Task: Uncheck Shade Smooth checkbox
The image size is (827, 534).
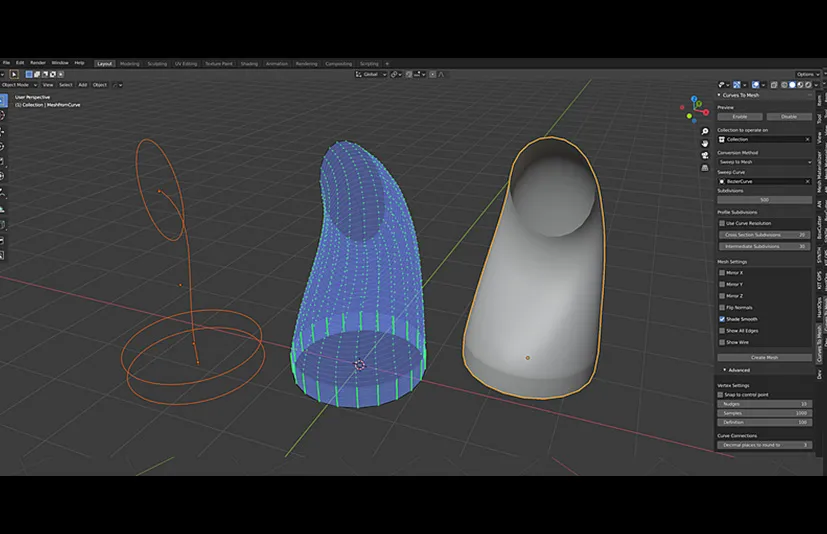Action: 722,319
